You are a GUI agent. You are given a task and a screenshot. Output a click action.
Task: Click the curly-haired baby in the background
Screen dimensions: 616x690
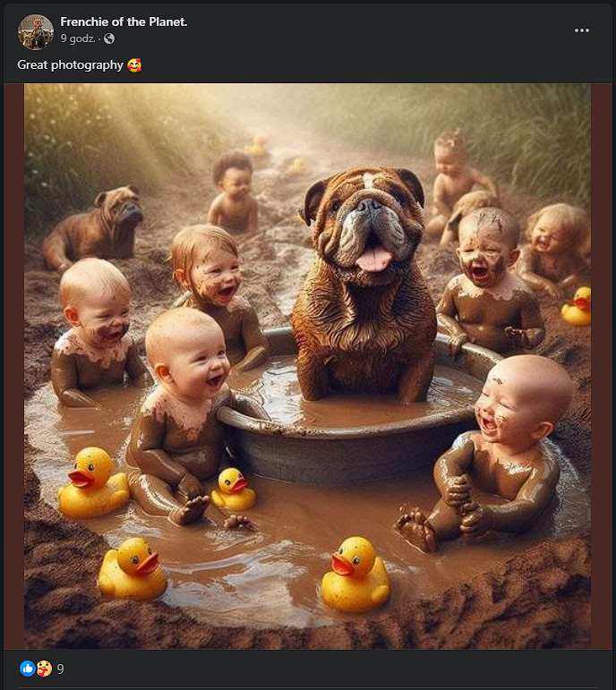[234, 192]
